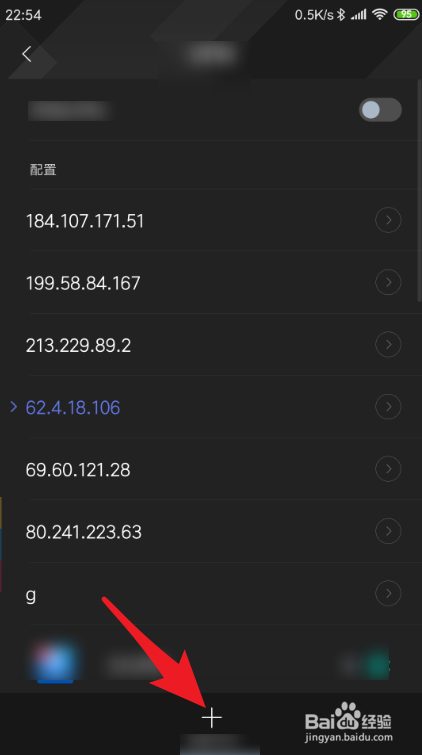Open details arrow for 199.58.84.167
The height and width of the screenshot is (755, 422).
tap(388, 282)
